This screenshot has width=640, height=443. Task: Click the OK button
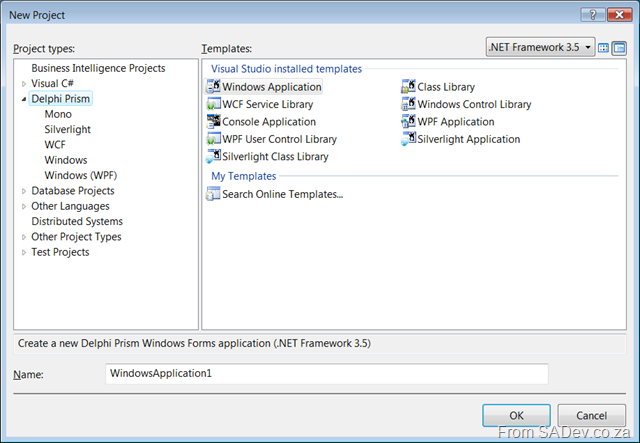[516, 415]
